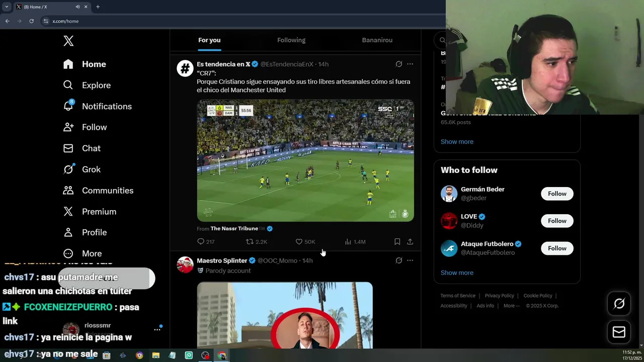Open the floating Grok button
The height and width of the screenshot is (362, 644).
[619, 303]
